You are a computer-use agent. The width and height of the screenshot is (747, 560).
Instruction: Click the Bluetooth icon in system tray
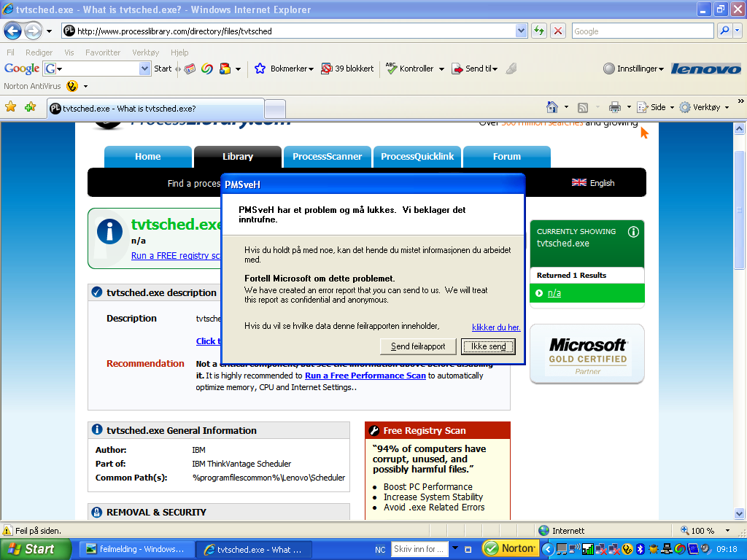640,549
